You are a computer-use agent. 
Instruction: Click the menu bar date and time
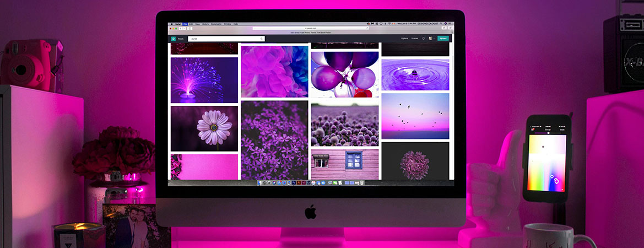coord(406,23)
